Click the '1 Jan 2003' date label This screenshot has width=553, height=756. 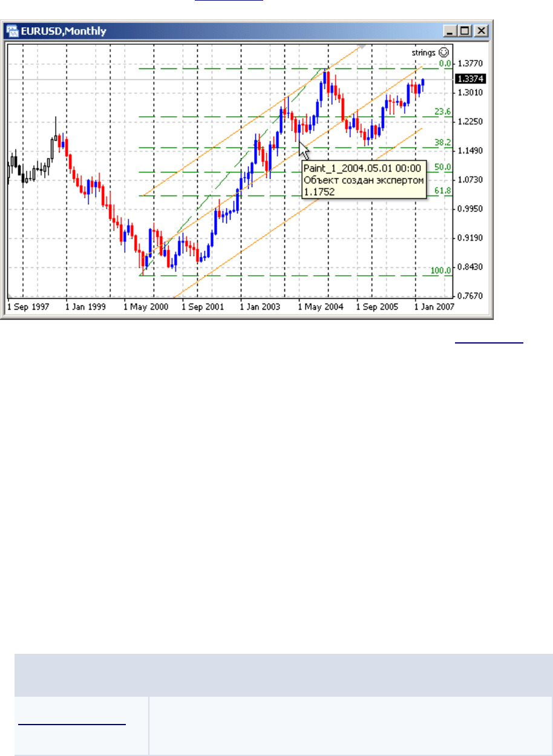[261, 307]
